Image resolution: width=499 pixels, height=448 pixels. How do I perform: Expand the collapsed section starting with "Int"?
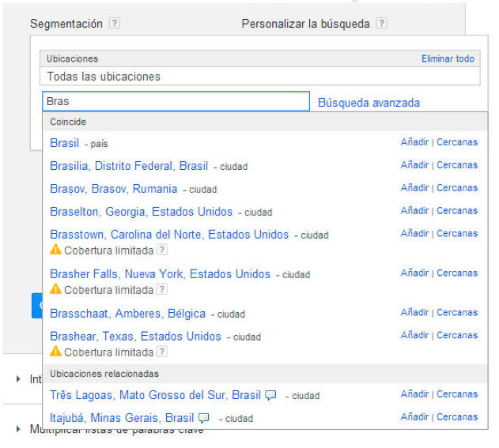19,379
